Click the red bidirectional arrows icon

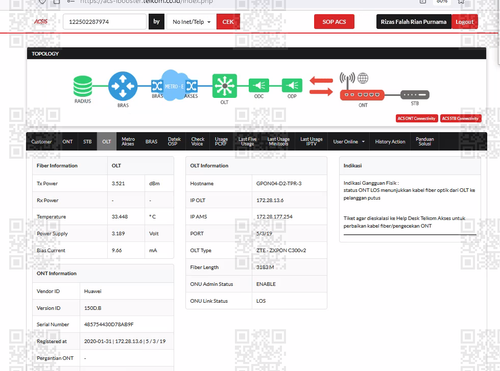[321, 86]
